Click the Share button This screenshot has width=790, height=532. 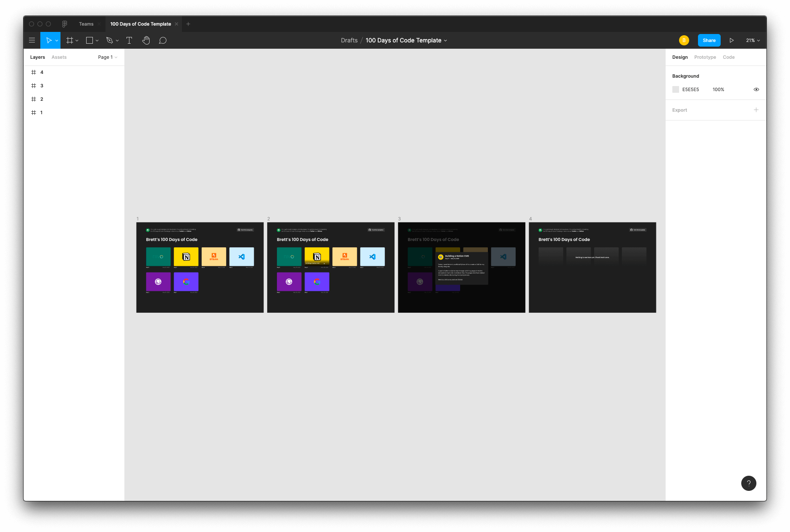click(709, 40)
